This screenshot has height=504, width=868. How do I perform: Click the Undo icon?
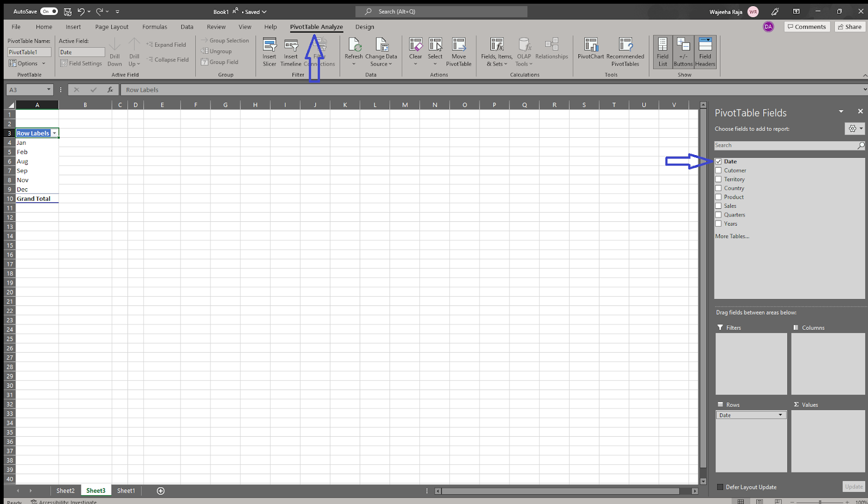point(81,11)
